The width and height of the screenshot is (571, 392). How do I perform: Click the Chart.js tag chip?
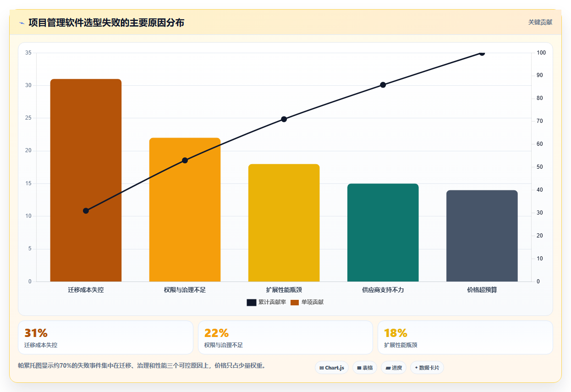(x=332, y=368)
